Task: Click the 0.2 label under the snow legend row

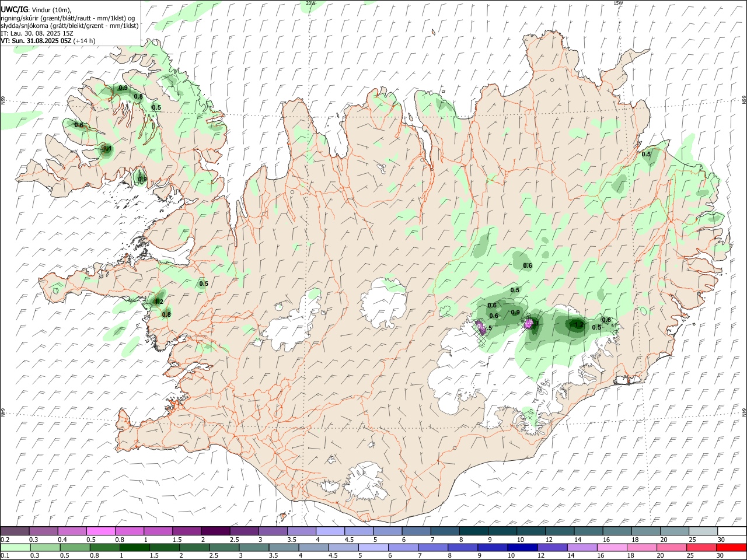Action: 5,539
